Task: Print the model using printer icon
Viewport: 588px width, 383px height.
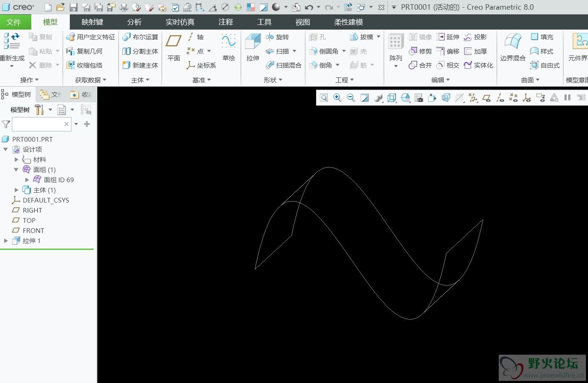Action: pyautogui.click(x=124, y=7)
